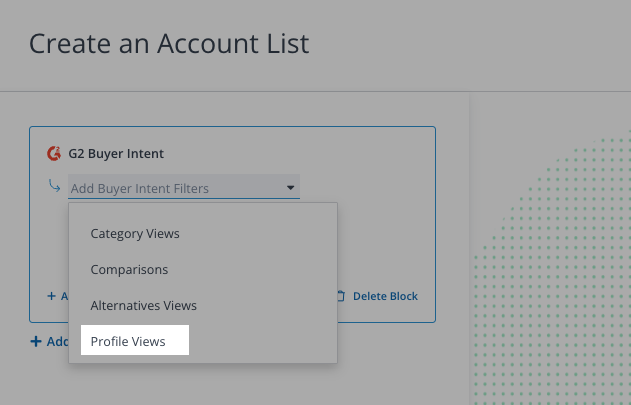Pick Alternatives Views filter option

click(143, 306)
